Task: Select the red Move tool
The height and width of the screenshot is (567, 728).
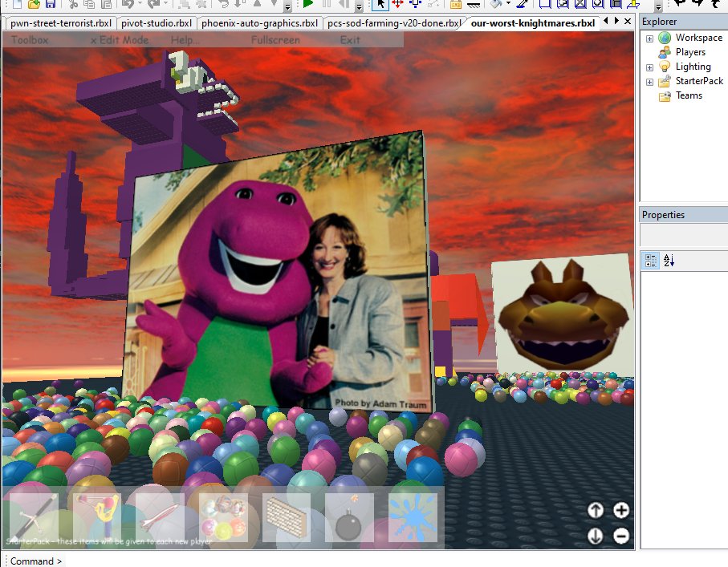Action: 397,4
